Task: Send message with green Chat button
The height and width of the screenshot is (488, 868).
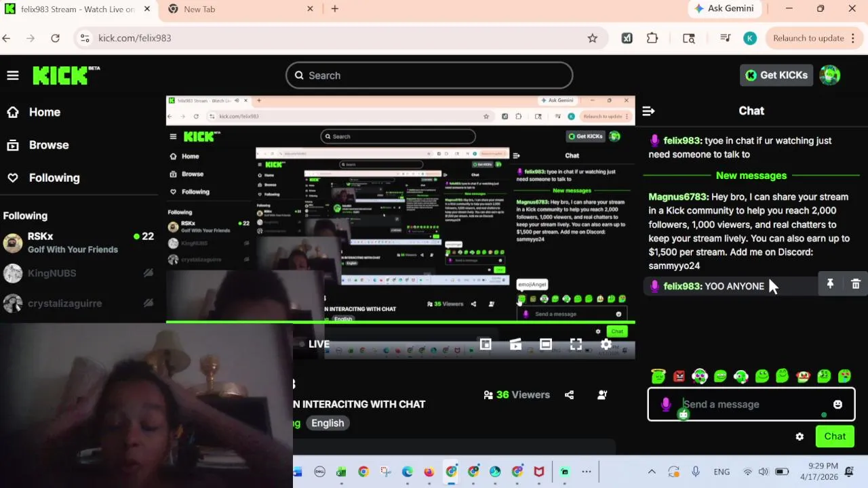Action: pyautogui.click(x=835, y=436)
